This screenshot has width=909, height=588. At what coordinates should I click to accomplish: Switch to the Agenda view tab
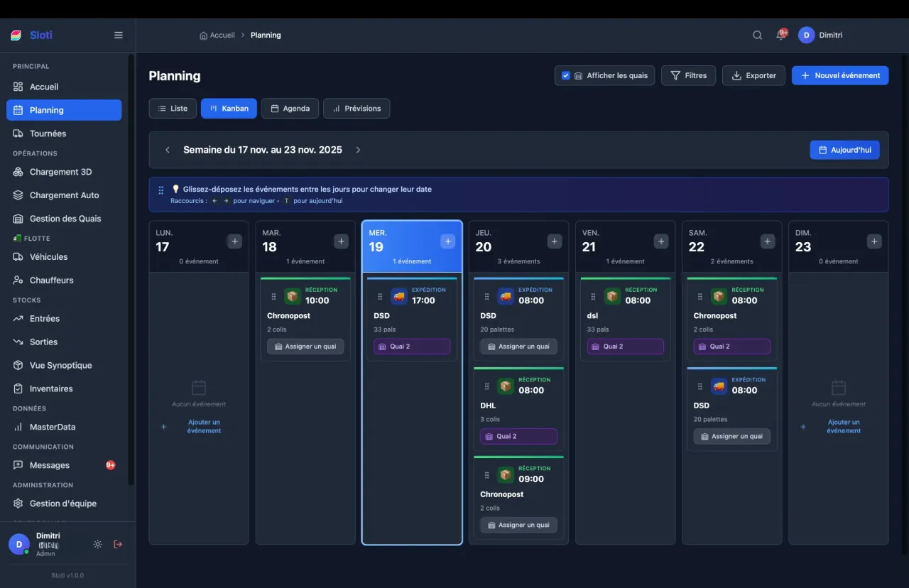point(290,109)
